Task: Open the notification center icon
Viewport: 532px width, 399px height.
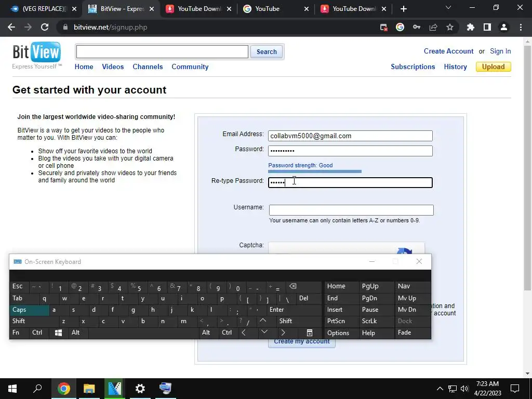Action: click(x=515, y=389)
